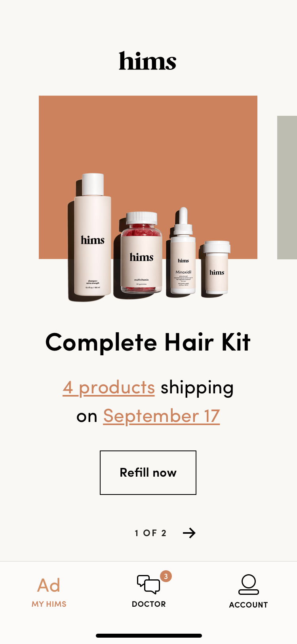Open the Doctor chat bubbles icon
This screenshot has width=297, height=644.
(148, 585)
